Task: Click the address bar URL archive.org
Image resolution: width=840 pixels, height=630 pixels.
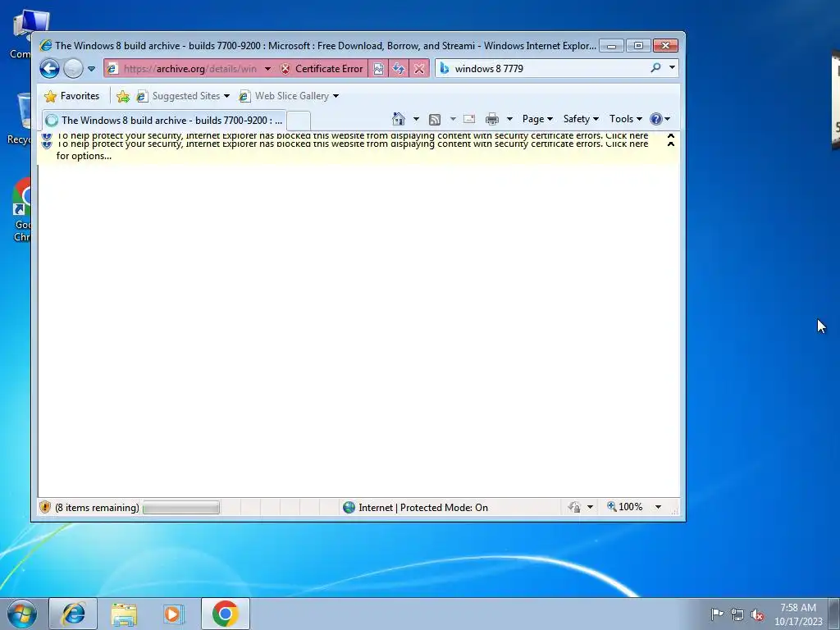Action: (x=190, y=69)
